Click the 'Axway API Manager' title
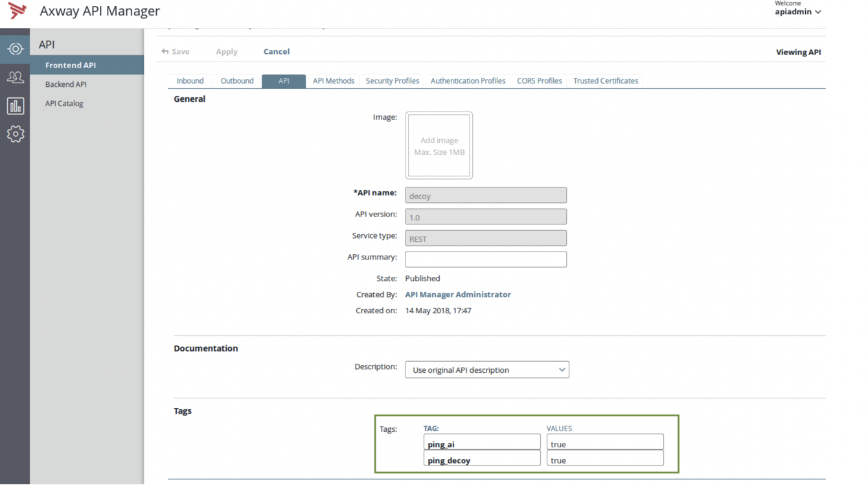This screenshot has width=868, height=485. tap(100, 11)
